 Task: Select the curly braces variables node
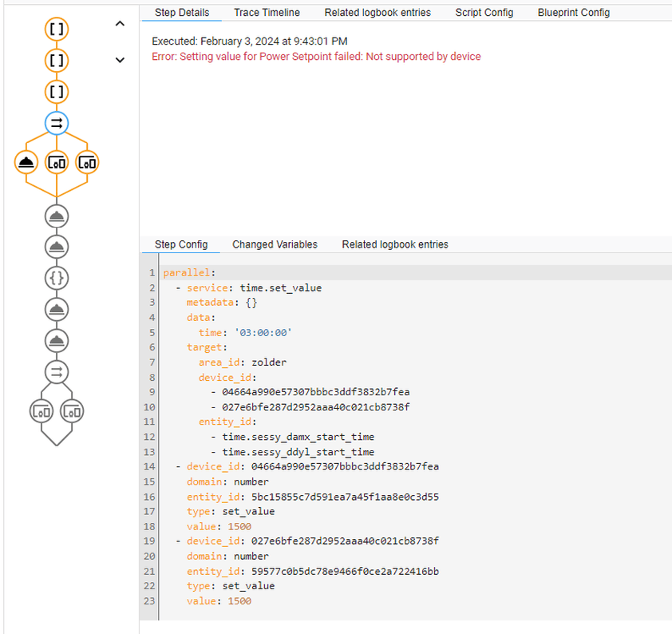tap(57, 278)
